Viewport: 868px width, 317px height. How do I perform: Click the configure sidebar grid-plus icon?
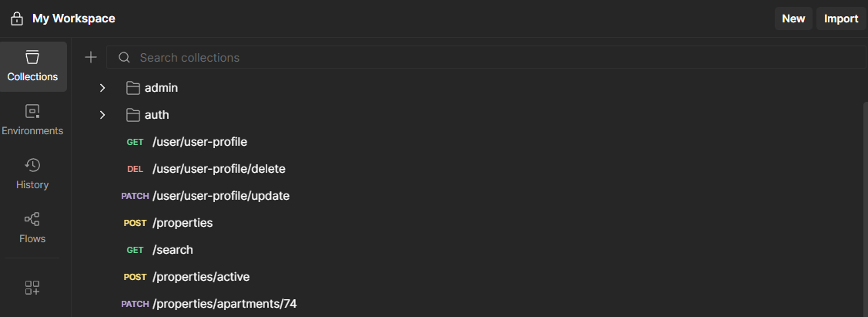(x=32, y=288)
